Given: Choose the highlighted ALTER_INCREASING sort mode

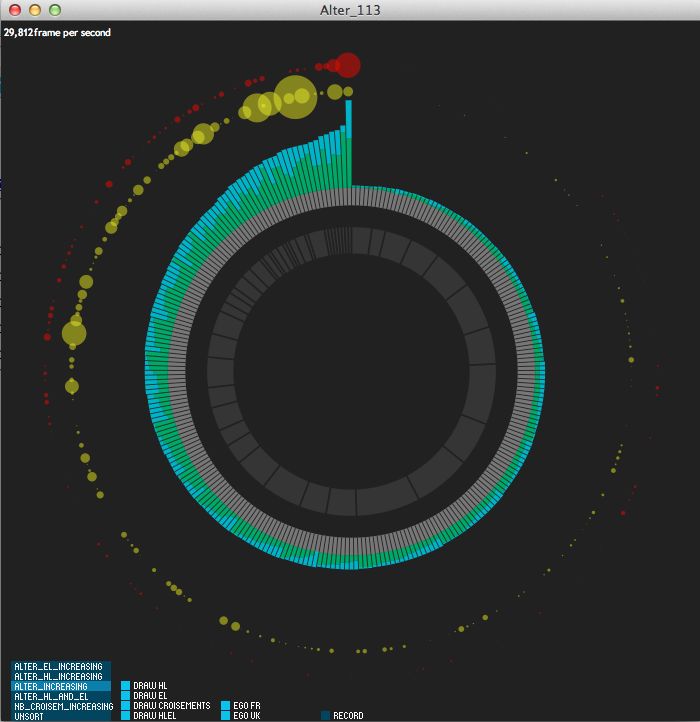Looking at the screenshot, I should click(x=60, y=686).
